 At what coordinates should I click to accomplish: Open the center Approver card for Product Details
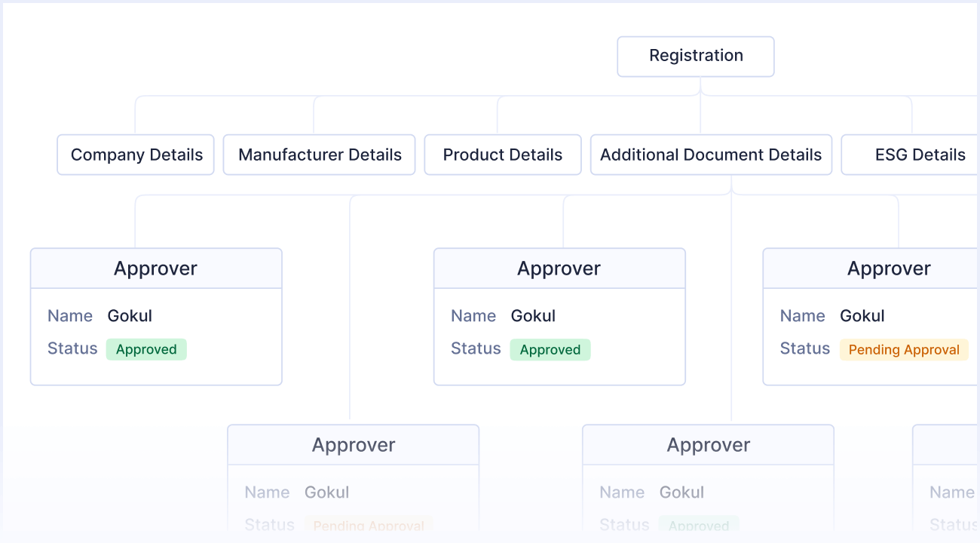click(x=559, y=268)
